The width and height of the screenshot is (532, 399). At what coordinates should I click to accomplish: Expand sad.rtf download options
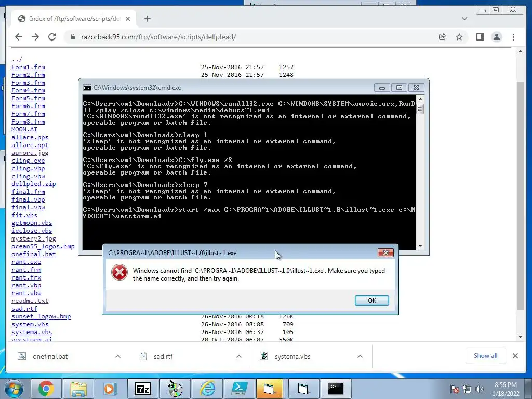click(239, 356)
